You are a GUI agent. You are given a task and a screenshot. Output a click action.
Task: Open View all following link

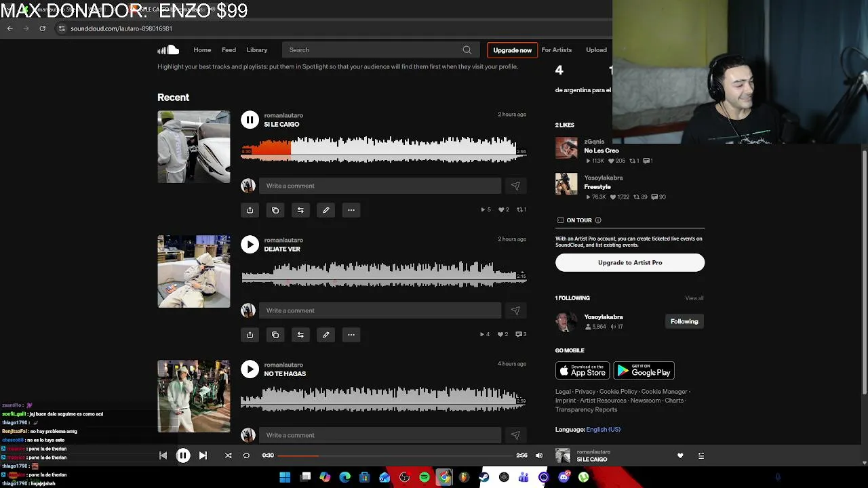(694, 298)
